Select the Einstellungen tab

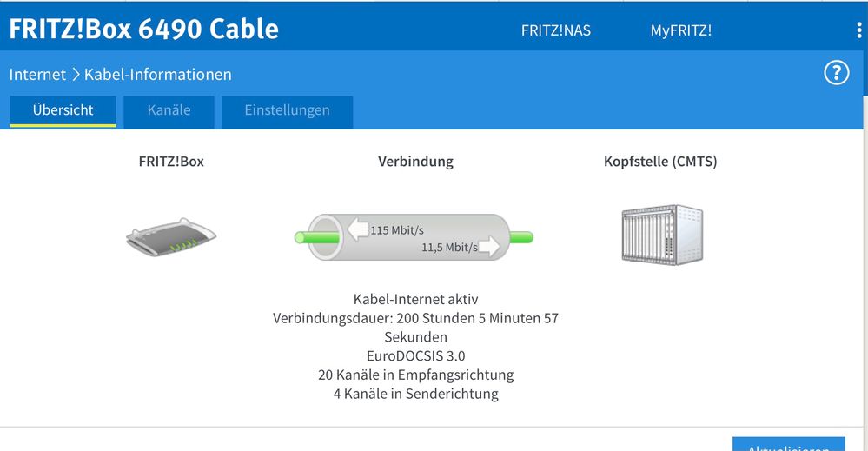(x=287, y=110)
